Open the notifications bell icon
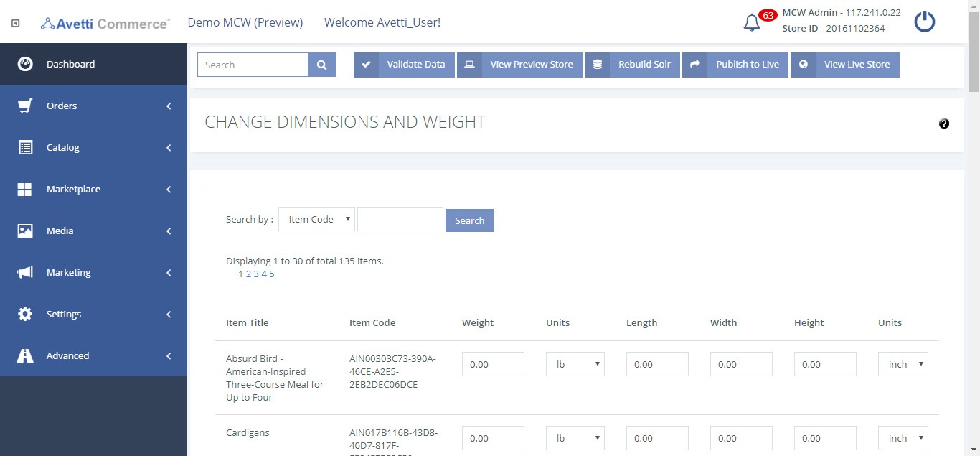 click(752, 23)
